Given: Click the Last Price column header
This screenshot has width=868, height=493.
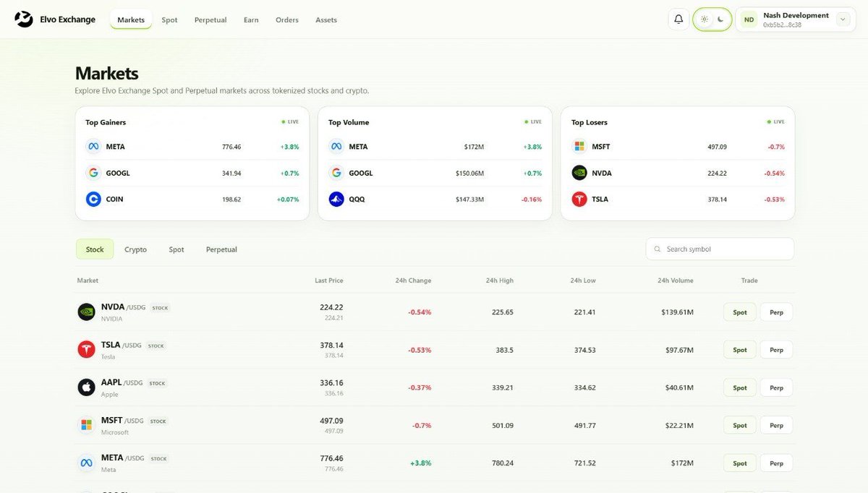Looking at the screenshot, I should 329,280.
